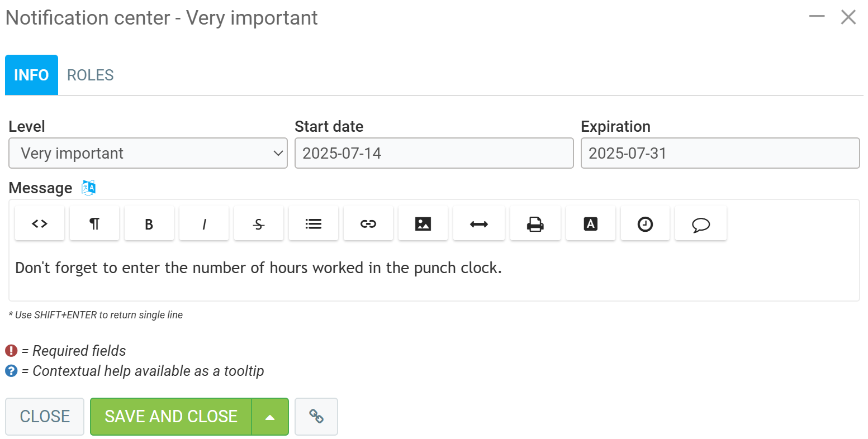The width and height of the screenshot is (868, 439).
Task: Apply italic formatting to the message
Action: pos(204,224)
